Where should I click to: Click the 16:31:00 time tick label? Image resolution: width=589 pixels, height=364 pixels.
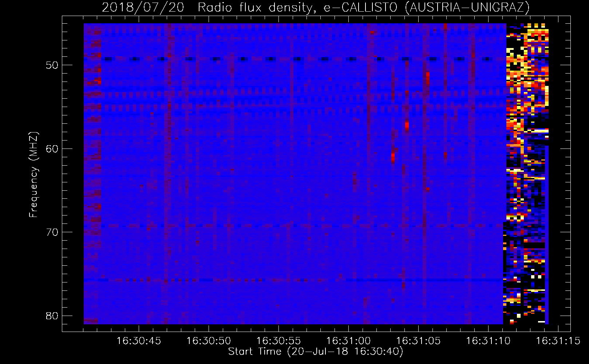[x=348, y=341]
